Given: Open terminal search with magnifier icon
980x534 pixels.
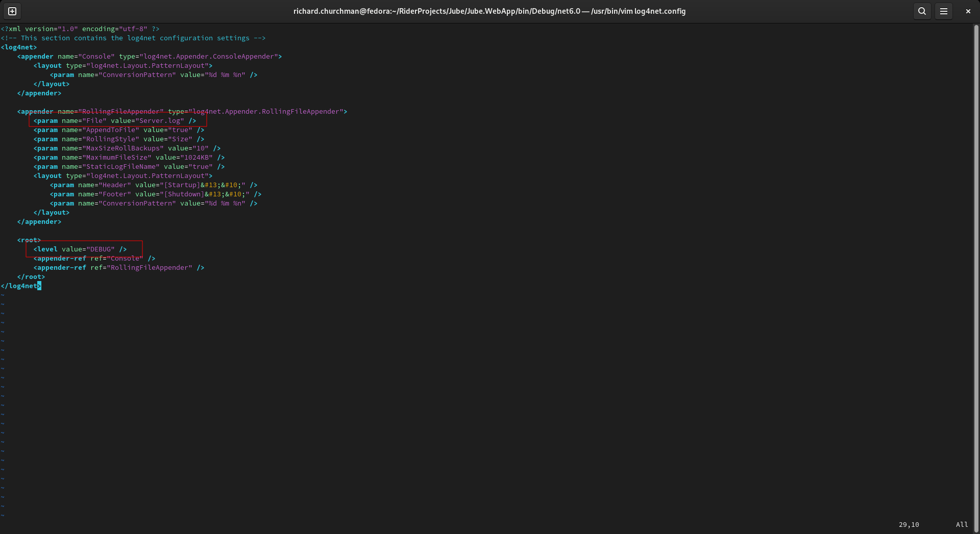Looking at the screenshot, I should pos(922,11).
